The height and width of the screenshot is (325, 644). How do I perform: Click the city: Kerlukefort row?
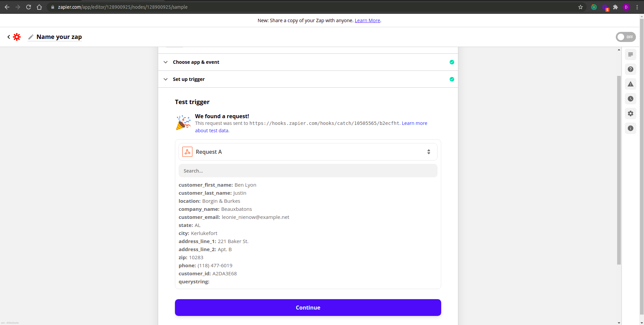click(x=198, y=233)
